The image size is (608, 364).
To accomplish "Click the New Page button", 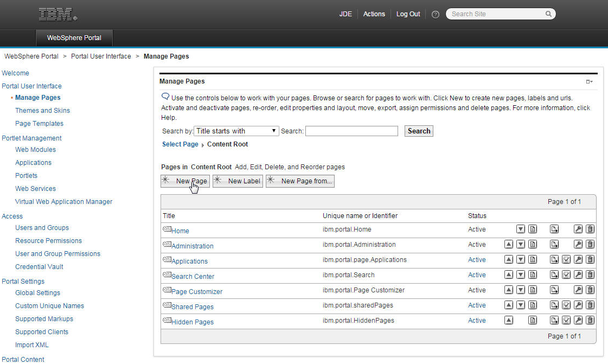I will point(185,181).
